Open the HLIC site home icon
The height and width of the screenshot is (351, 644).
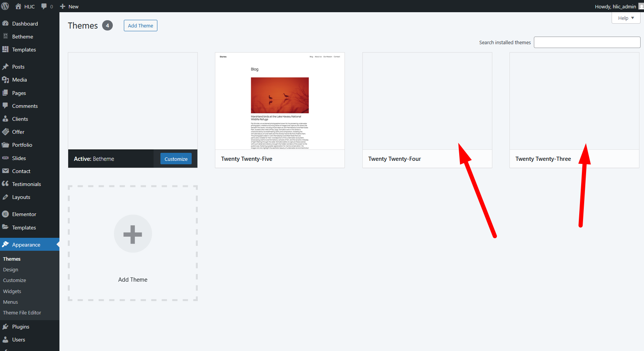18,6
